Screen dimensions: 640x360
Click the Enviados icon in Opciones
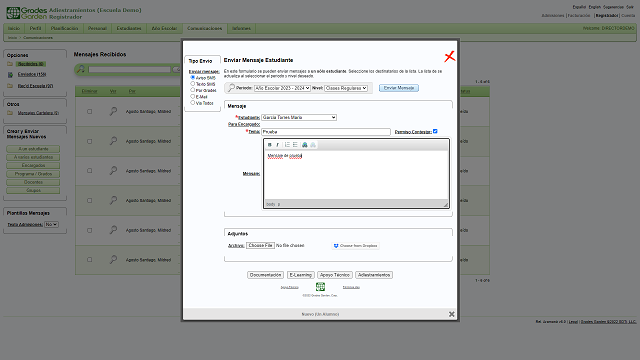pos(10,75)
